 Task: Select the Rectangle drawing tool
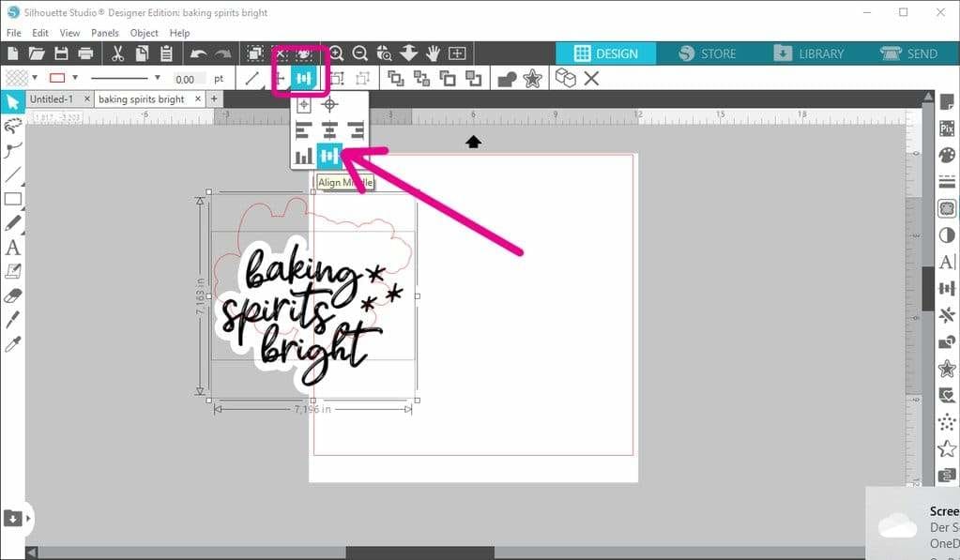13,199
